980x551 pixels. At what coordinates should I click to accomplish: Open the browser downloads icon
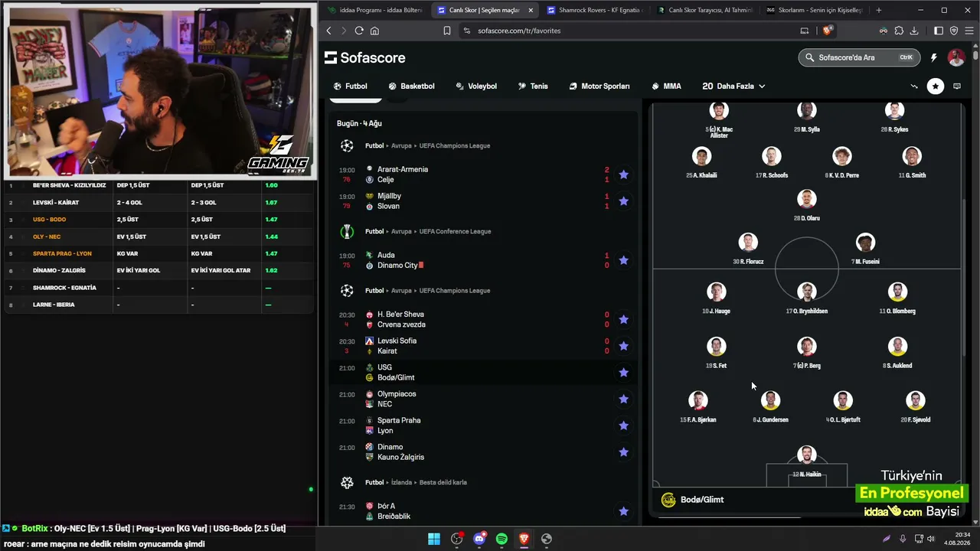pos(914,31)
